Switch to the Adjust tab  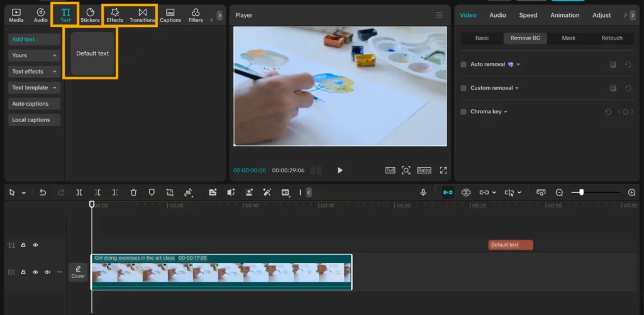(601, 15)
